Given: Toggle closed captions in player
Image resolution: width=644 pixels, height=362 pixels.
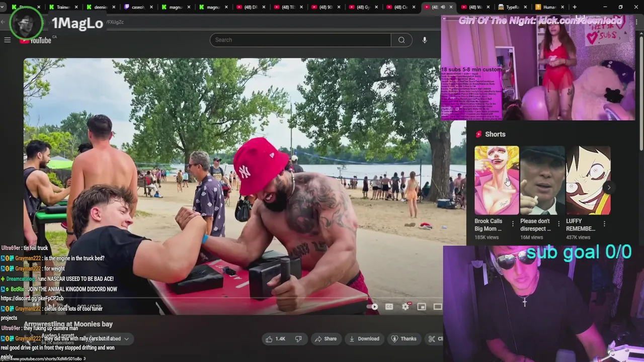Looking at the screenshot, I should point(389,306).
